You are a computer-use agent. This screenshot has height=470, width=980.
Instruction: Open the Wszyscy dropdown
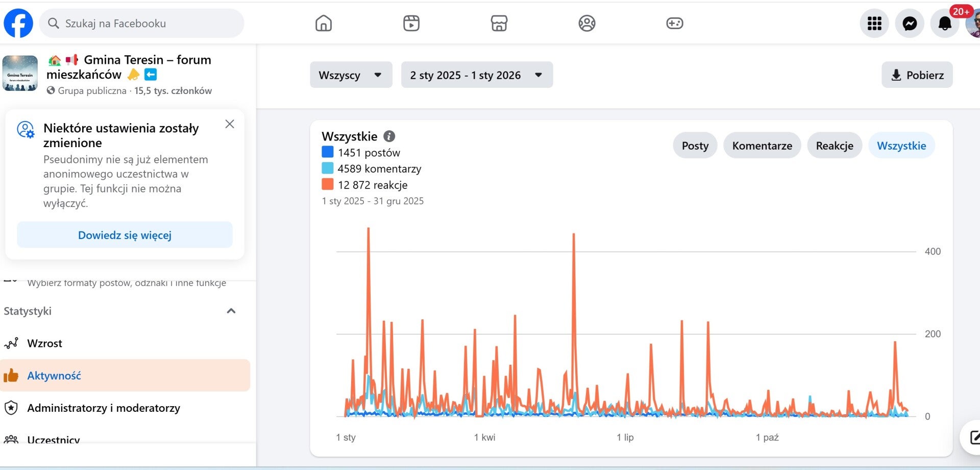(351, 75)
